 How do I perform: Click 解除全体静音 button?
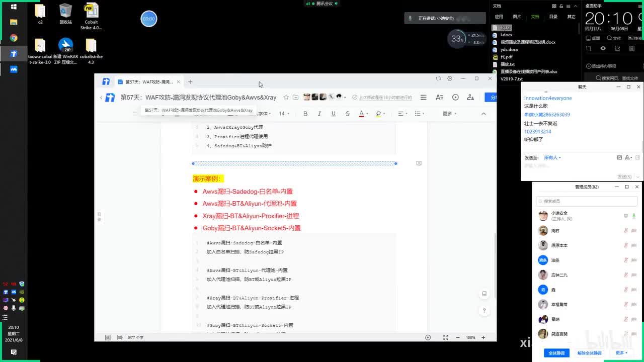(x=589, y=353)
